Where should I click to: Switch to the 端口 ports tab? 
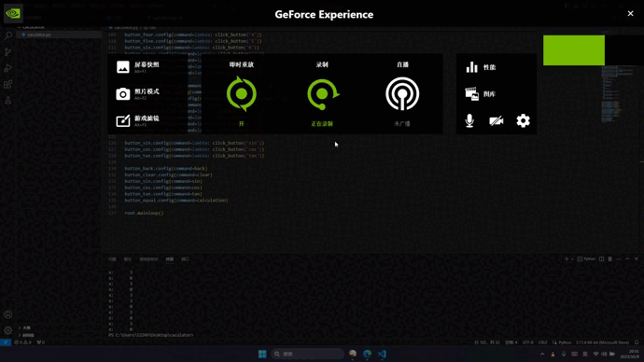pyautogui.click(x=185, y=259)
